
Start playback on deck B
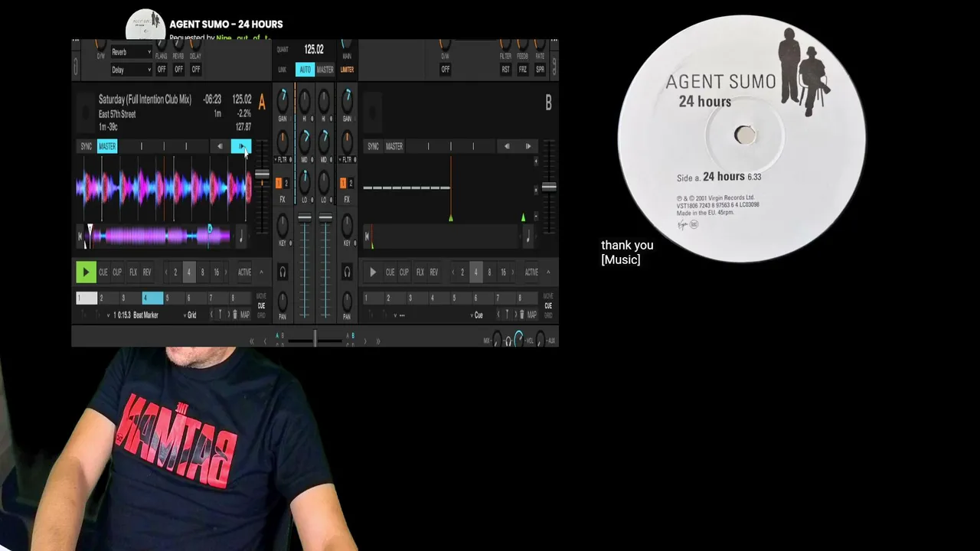[x=373, y=272]
